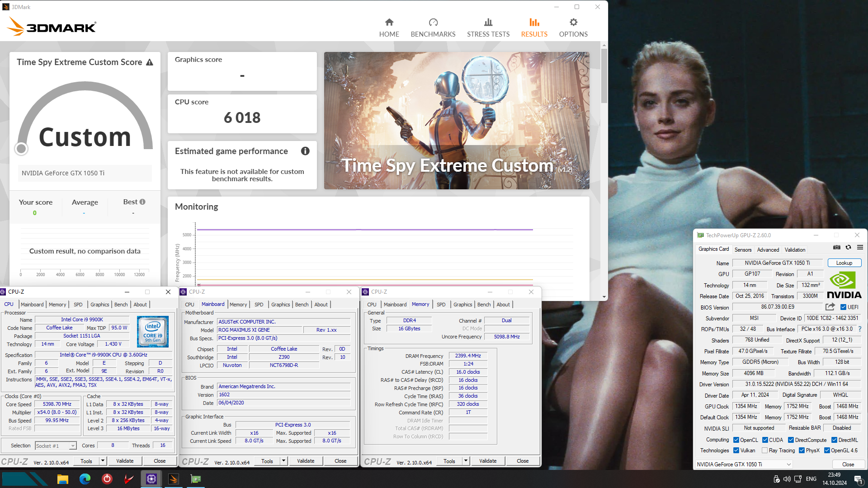Toggle the DirectCompute checkbox

791,440
